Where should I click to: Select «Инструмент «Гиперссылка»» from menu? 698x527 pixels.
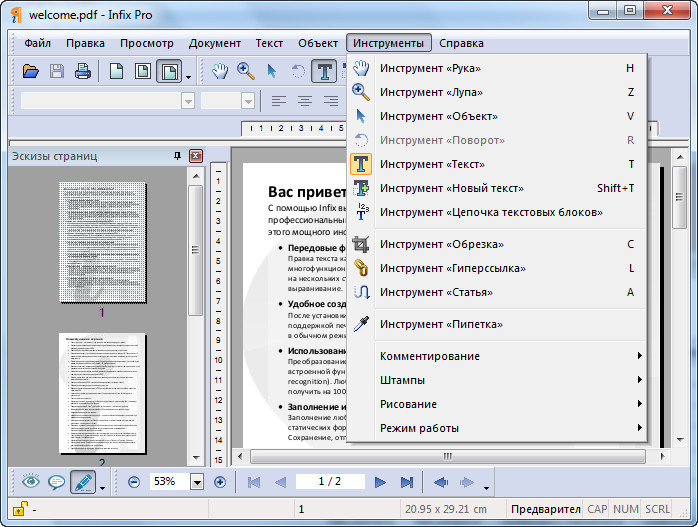pyautogui.click(x=453, y=268)
